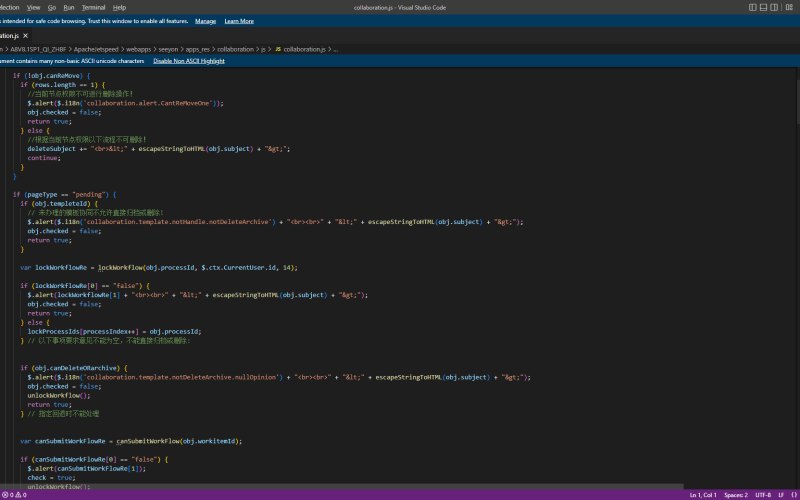Click Disable Non ASCII Highlight link
800x500 pixels.
point(189,61)
